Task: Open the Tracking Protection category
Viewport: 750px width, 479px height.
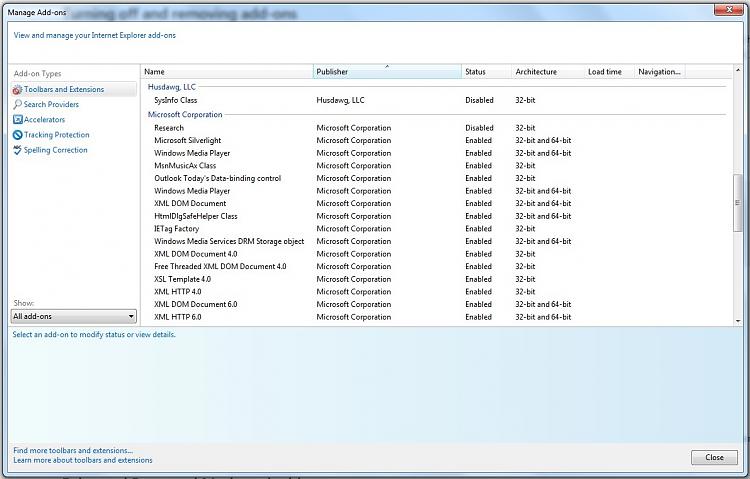Action: [x=57, y=135]
